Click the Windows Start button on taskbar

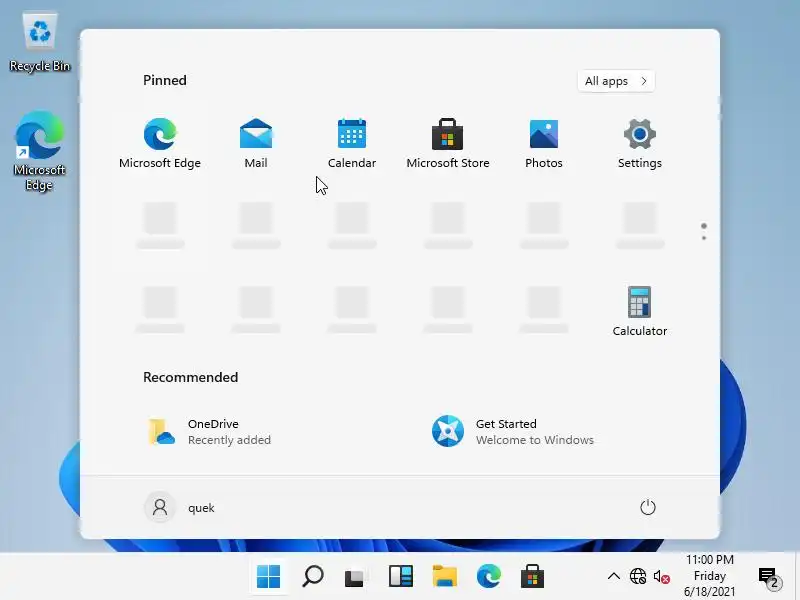[268, 577]
